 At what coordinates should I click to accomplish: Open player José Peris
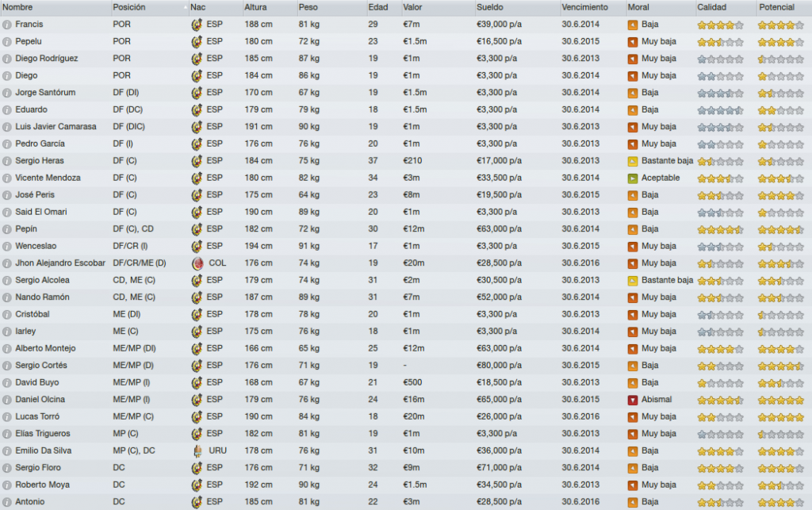coord(35,194)
